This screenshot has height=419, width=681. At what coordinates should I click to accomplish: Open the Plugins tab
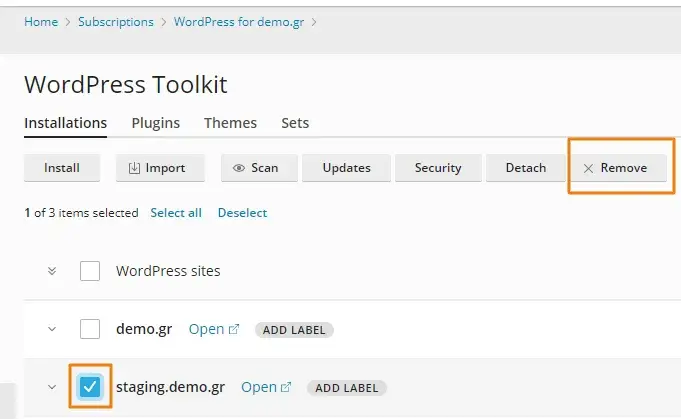point(155,123)
